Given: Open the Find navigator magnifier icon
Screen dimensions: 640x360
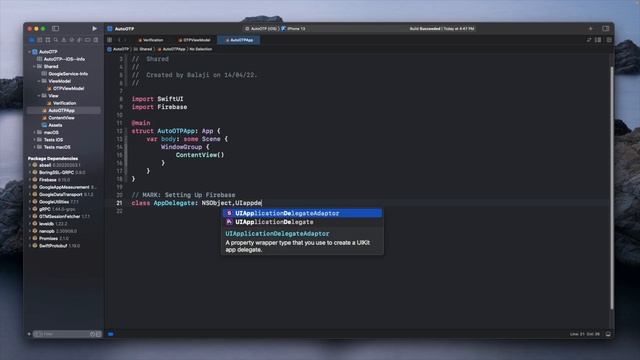Looking at the screenshot, I should click(56, 40).
